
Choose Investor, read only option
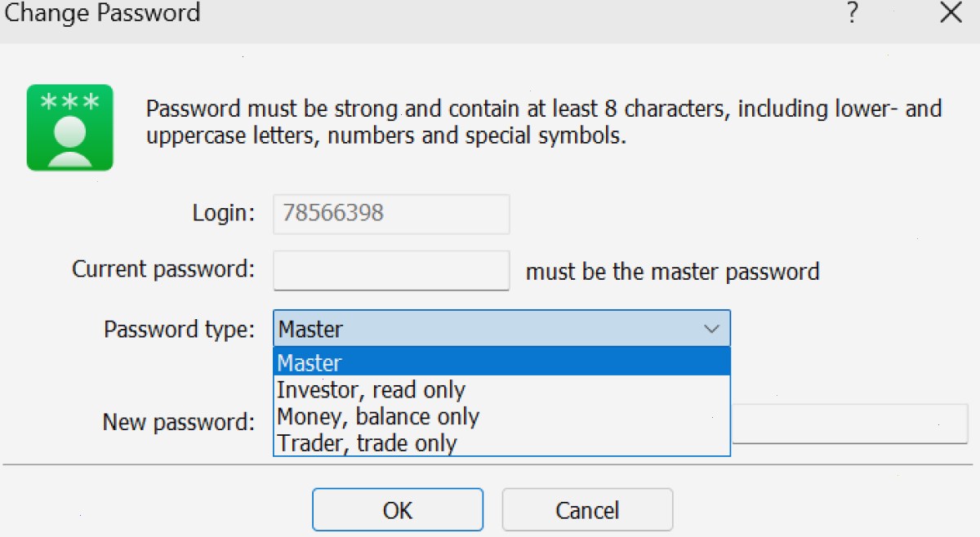[501, 389]
